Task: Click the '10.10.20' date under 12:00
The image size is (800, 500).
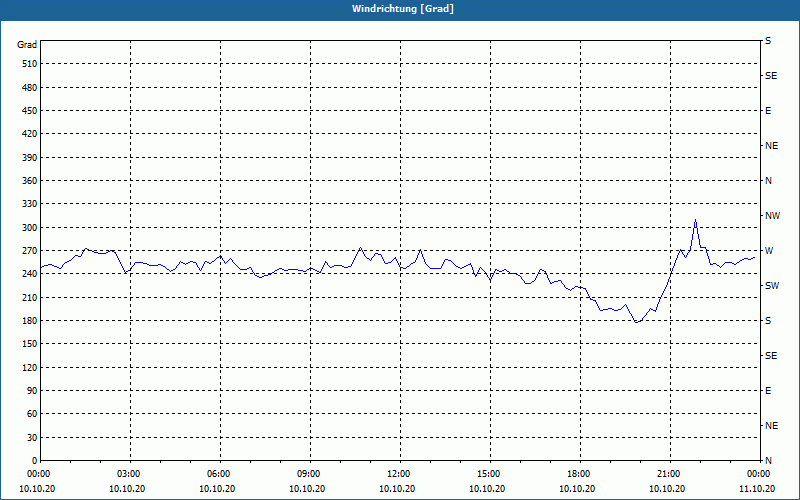Action: [397, 489]
